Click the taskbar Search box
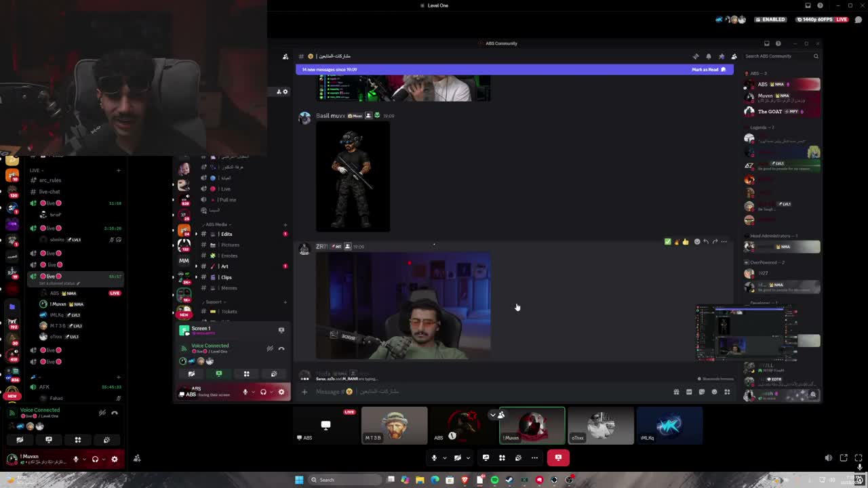The width and height of the screenshot is (868, 488). (344, 480)
